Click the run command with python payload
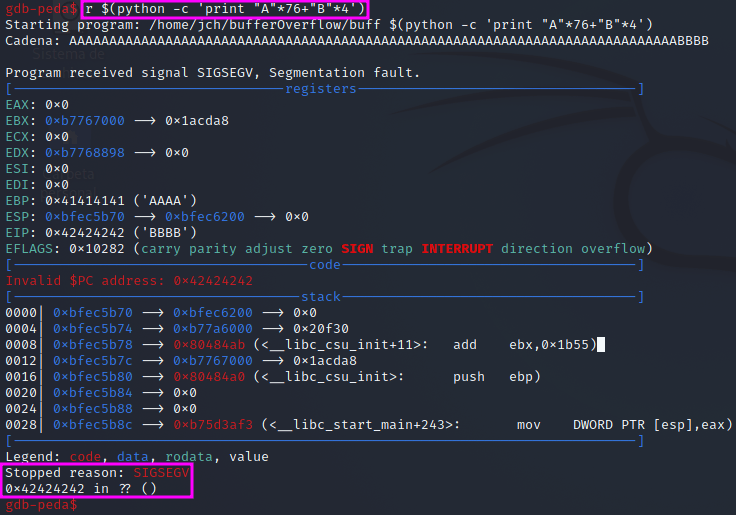Screen dimensions: 736x515 coord(225,9)
